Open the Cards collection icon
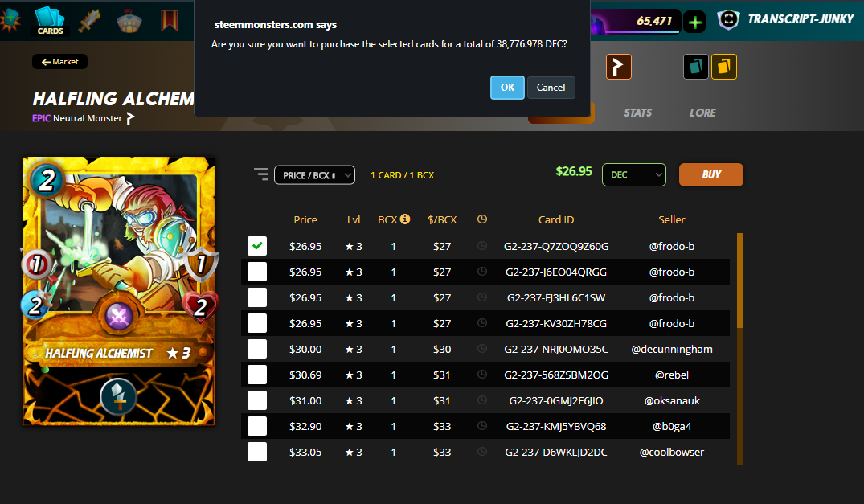Viewport: 864px width, 504px height. (x=50, y=21)
